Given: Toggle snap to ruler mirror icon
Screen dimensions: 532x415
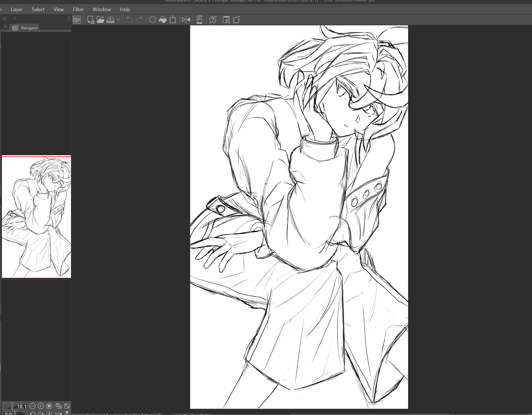Looking at the screenshot, I should pyautogui.click(x=186, y=20).
